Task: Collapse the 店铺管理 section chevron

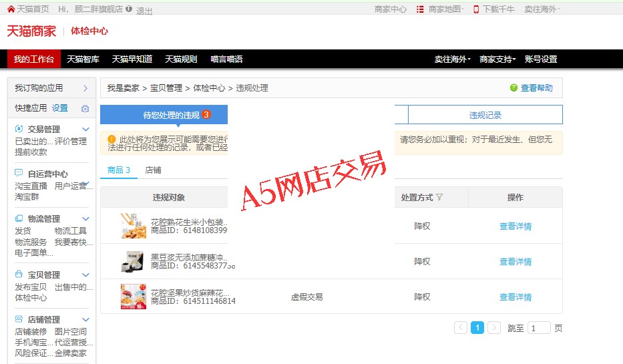Action: coord(86,319)
